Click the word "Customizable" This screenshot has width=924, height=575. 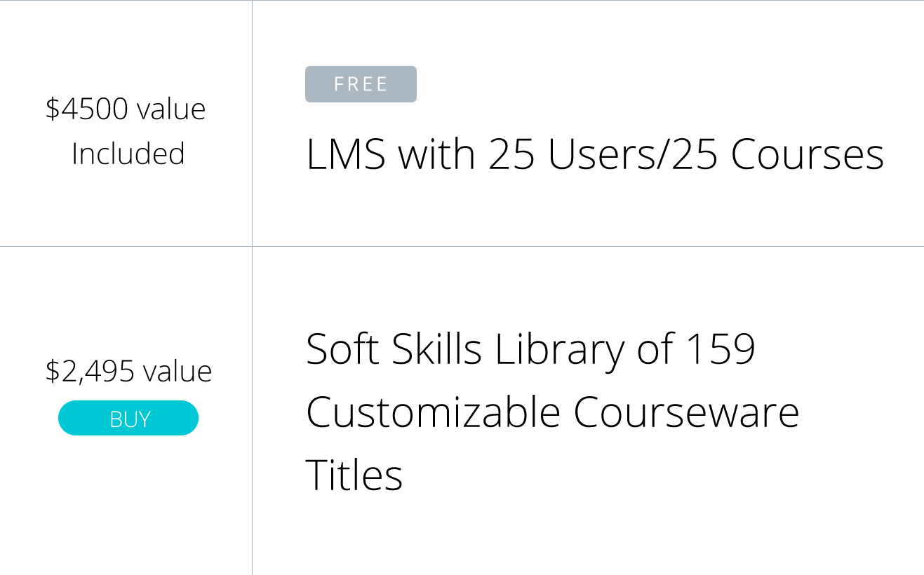tap(433, 412)
